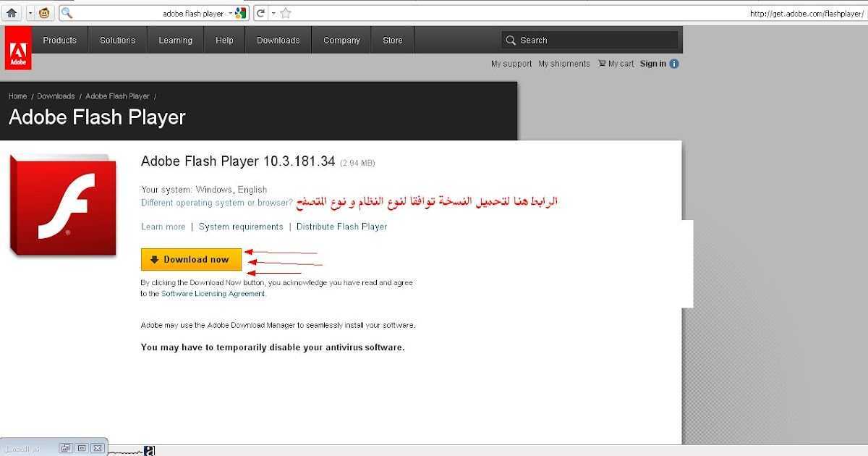Open the Downloads menu
Image resolution: width=868 pixels, height=456 pixels.
click(278, 41)
